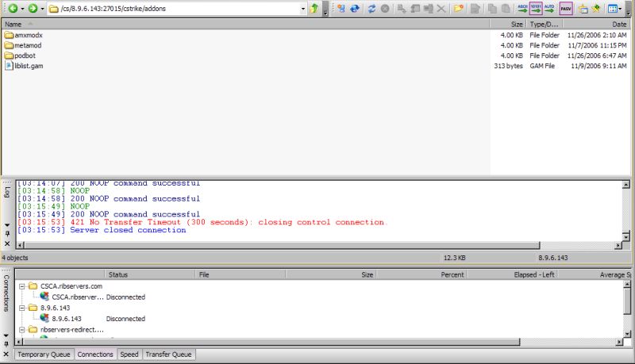Click the reconnect icon in toolbar

point(355,9)
